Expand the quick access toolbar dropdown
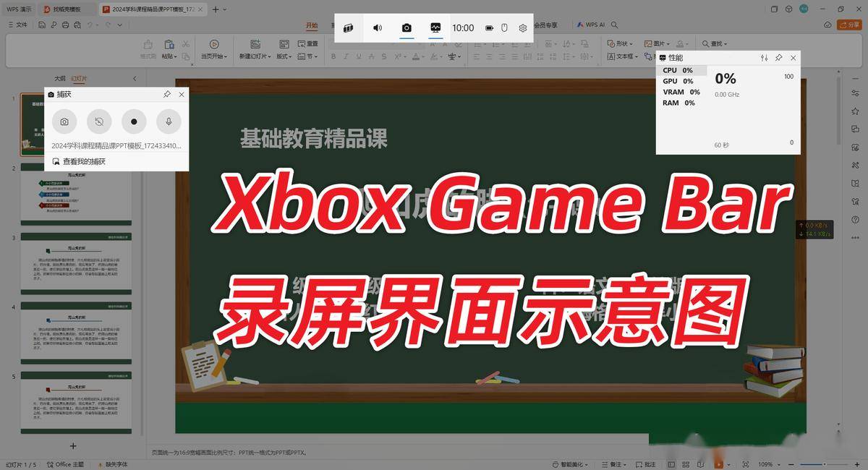 click(122, 25)
